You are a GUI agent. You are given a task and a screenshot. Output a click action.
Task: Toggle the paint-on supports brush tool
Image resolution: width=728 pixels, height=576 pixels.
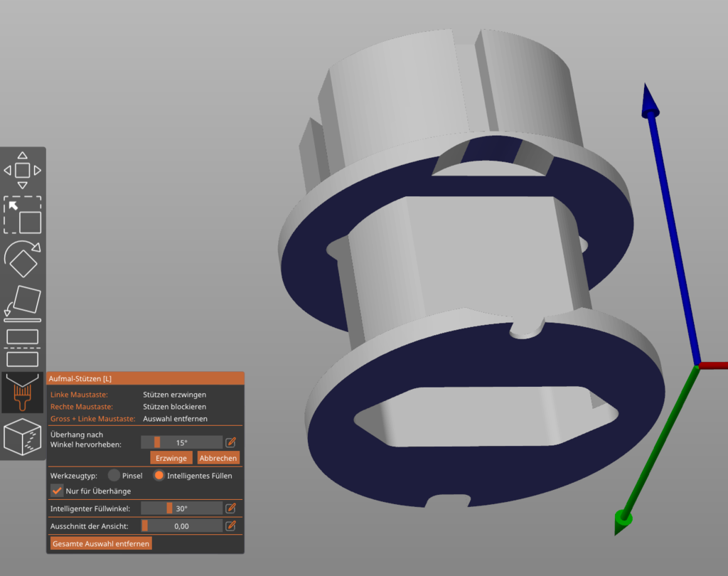point(23,393)
